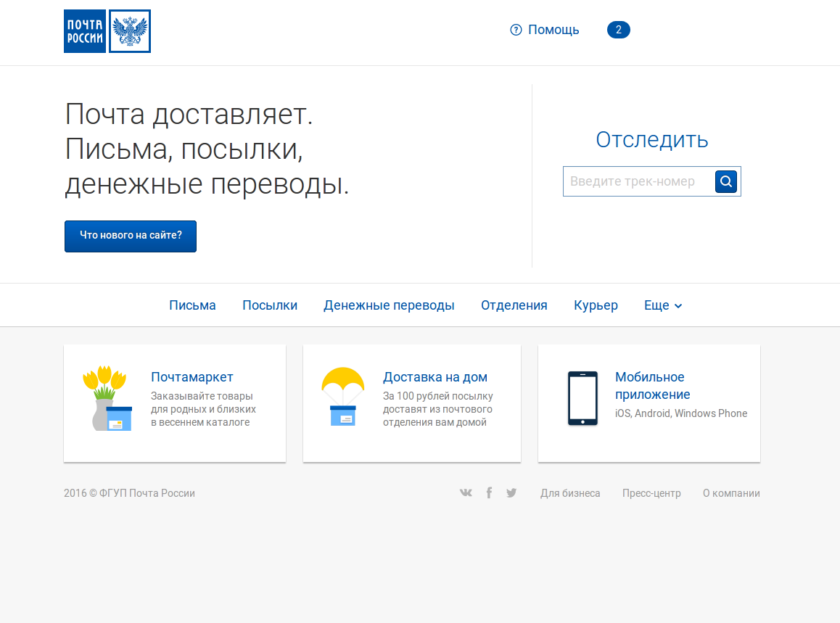The height and width of the screenshot is (623, 840).
Task: Click the 2016 © ФГУП Почта России text
Action: coord(129,493)
